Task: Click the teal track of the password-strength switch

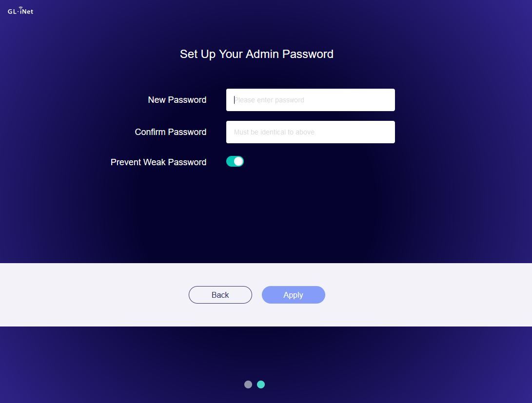Action: [230, 161]
